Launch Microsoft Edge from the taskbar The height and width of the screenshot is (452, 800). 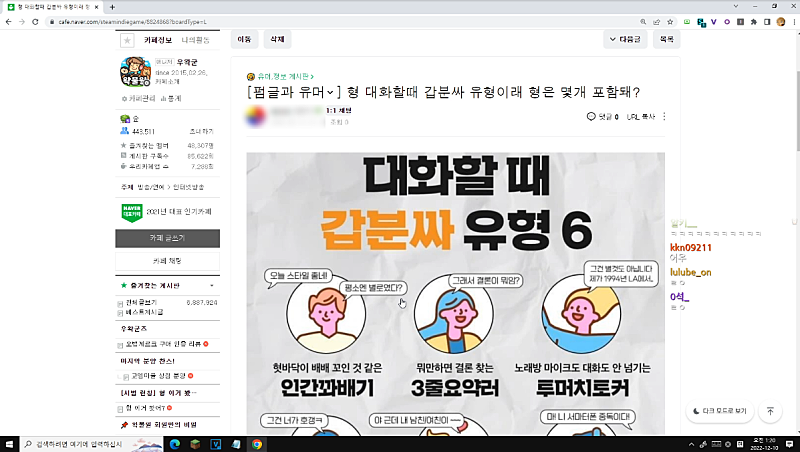pos(174,444)
